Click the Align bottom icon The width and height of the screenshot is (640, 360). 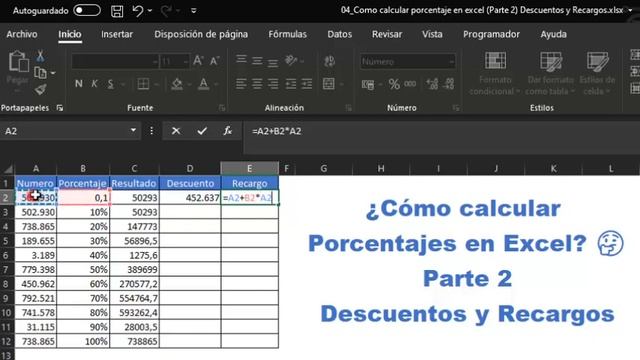point(273,62)
